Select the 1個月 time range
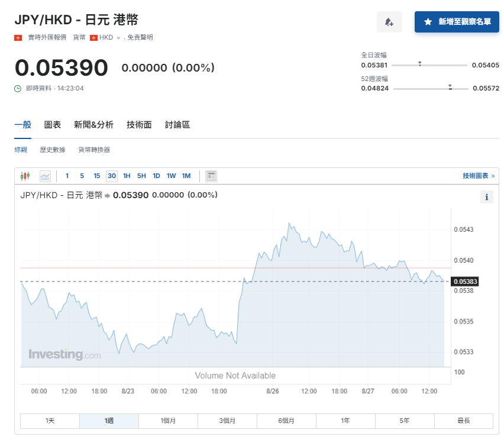Viewport: 504px width, 446px height. [x=168, y=421]
